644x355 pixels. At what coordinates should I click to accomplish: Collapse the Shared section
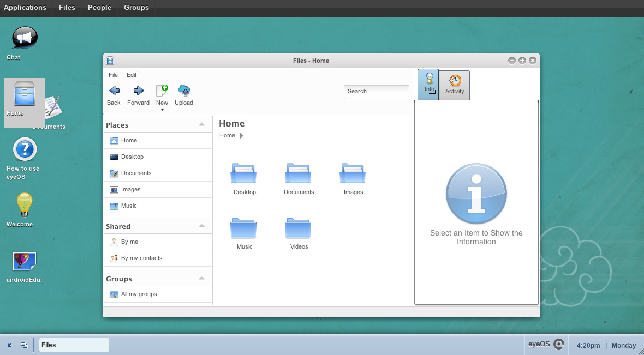coord(202,226)
